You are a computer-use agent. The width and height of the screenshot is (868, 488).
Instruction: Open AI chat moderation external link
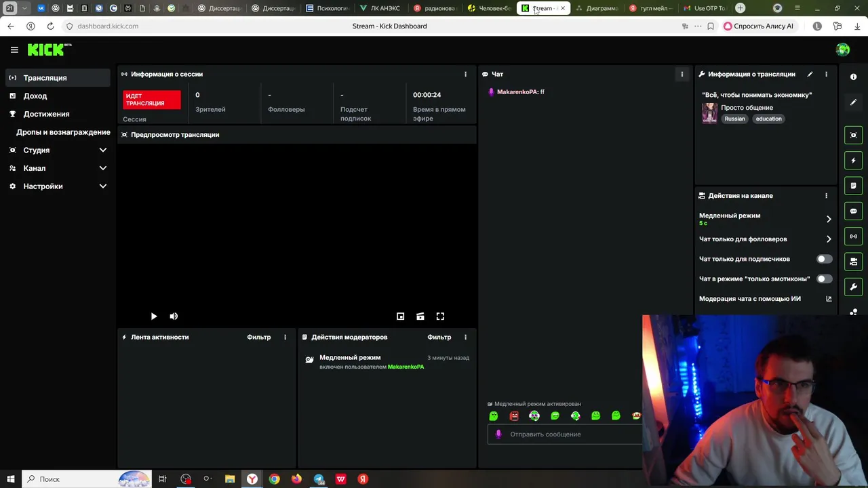coord(829,299)
